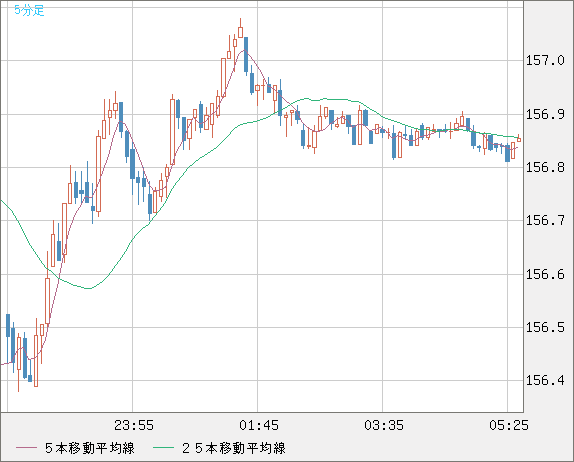Click the 157.0 price axis label
574x462 pixels.
pyautogui.click(x=545, y=60)
